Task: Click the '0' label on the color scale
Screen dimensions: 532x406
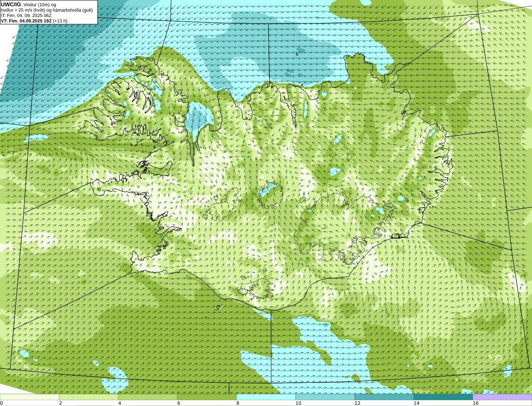Action: pos(2,403)
